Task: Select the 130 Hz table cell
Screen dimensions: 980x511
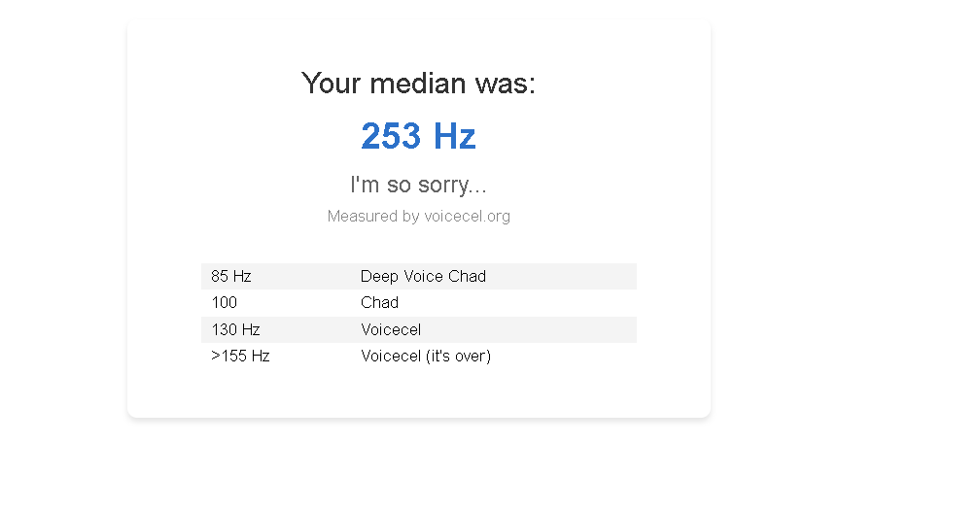Action: click(235, 329)
